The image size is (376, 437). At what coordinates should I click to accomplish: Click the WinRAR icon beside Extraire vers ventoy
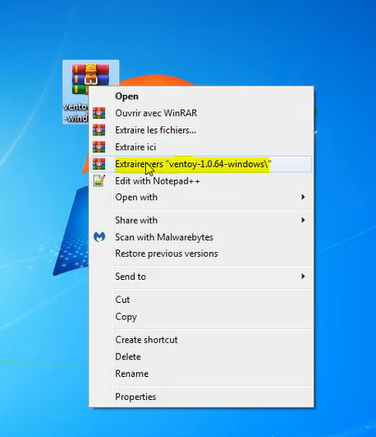[x=99, y=164]
